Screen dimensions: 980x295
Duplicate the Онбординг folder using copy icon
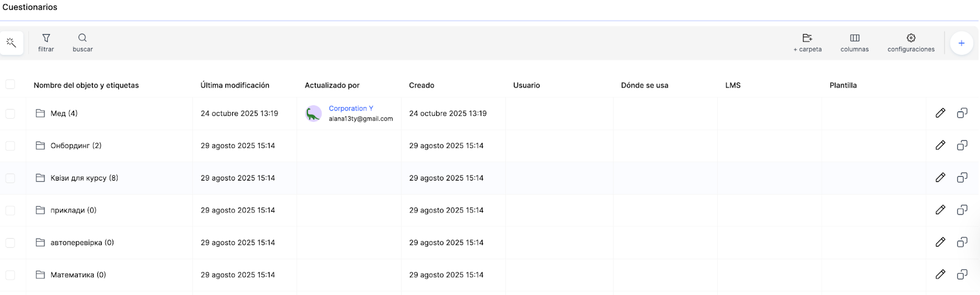click(962, 146)
